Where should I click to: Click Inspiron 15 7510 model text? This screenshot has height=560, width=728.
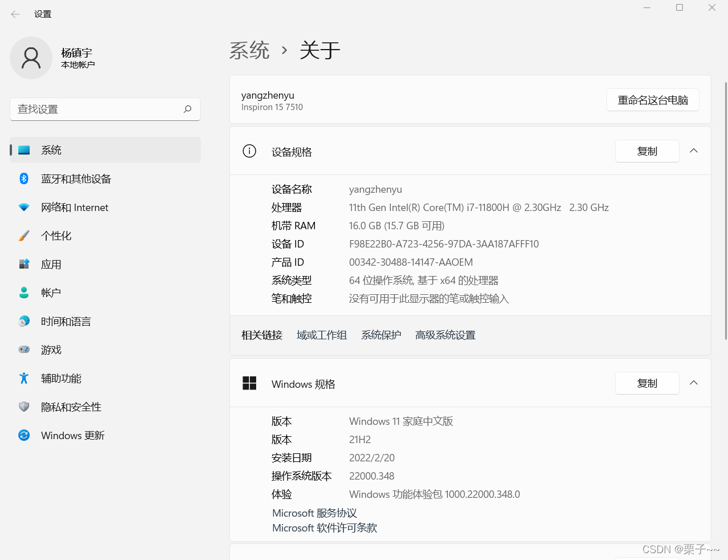pos(272,107)
